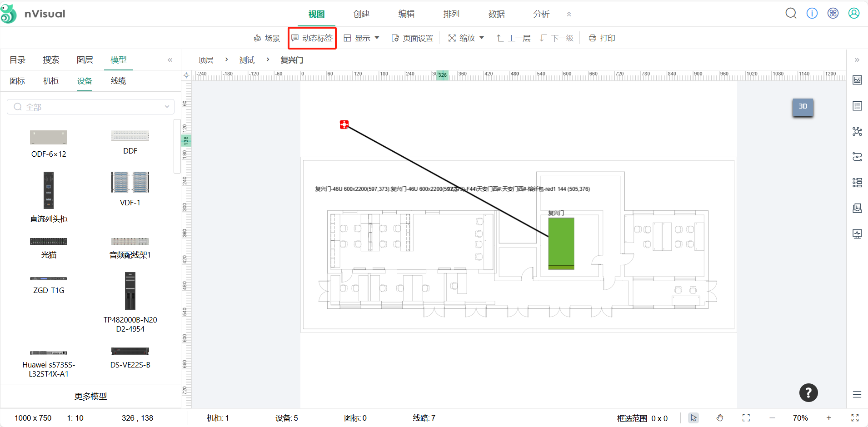Pick the TP482000B-N20 D2-4954 model
868x427 pixels.
(x=130, y=303)
